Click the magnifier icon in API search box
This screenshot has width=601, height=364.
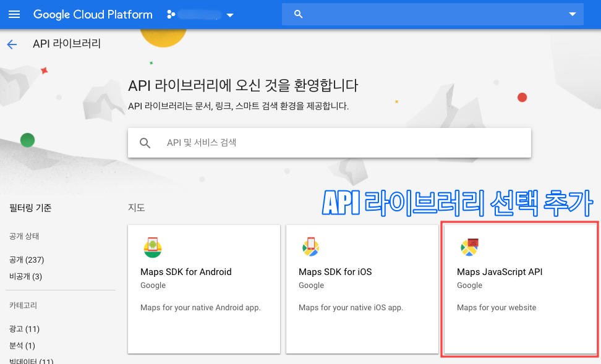coord(145,143)
